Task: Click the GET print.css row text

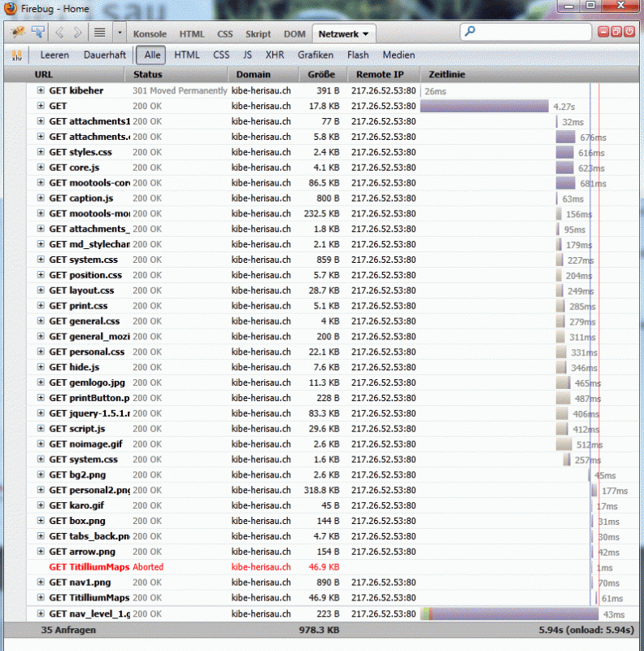Action: click(78, 306)
